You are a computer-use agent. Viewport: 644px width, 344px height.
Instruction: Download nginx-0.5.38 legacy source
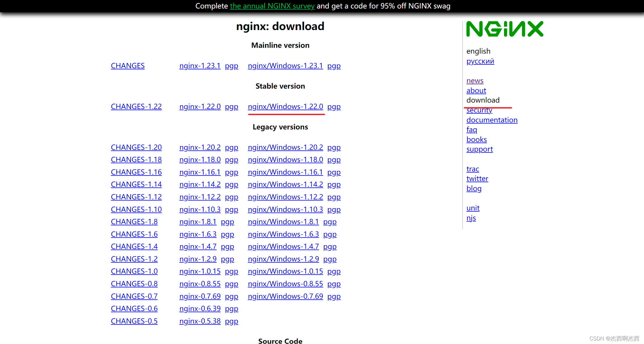point(200,321)
